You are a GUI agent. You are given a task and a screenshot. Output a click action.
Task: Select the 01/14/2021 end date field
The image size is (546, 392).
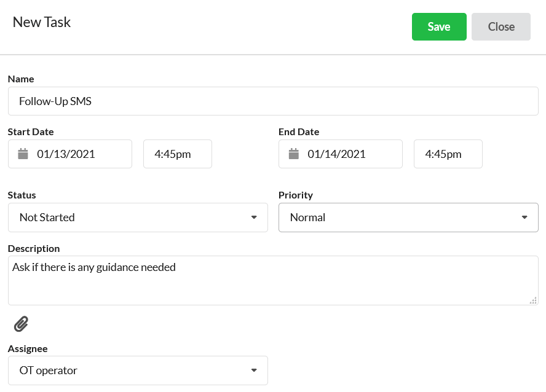point(341,154)
